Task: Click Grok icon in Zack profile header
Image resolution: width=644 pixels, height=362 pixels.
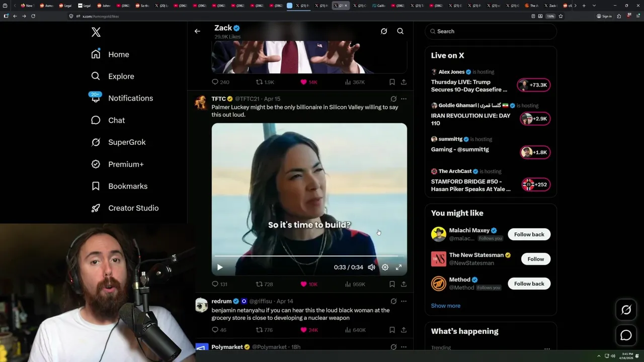Action: click(384, 31)
